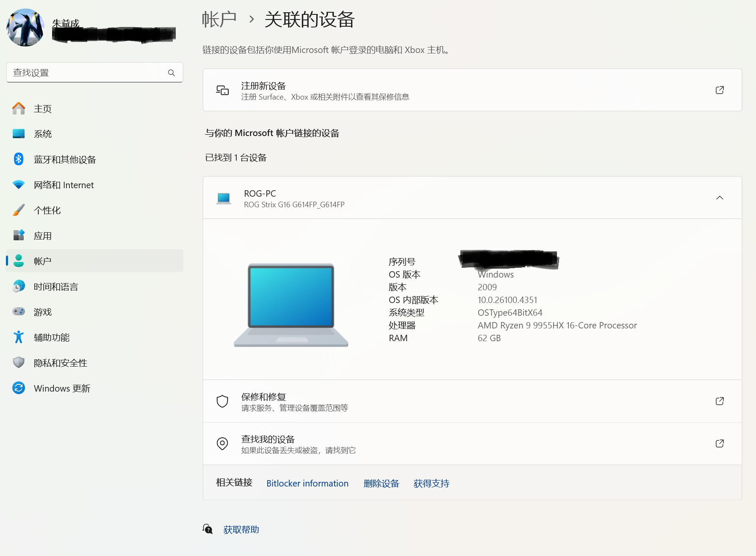The width and height of the screenshot is (756, 556).
Task: Click external link icon on 注册新设备
Action: [x=720, y=90]
